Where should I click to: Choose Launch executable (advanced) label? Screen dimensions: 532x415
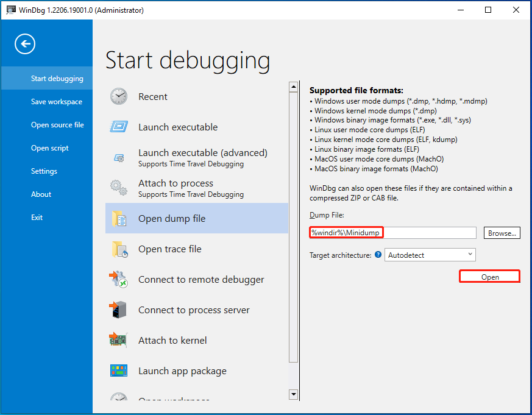pyautogui.click(x=203, y=153)
